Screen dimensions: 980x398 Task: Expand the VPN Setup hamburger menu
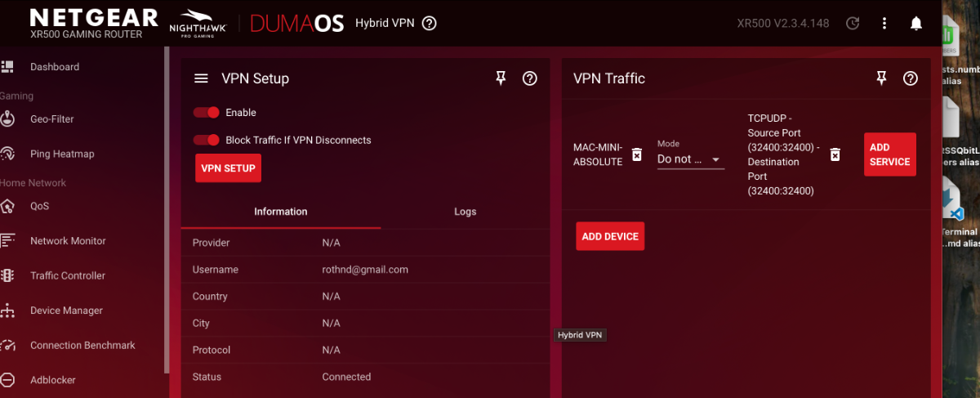tap(201, 78)
